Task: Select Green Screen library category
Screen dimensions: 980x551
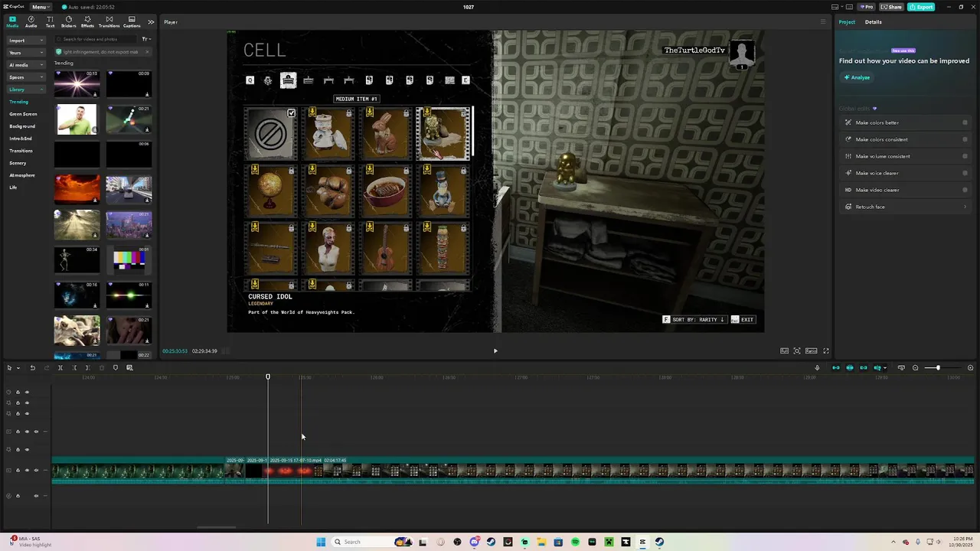Action: [x=23, y=114]
